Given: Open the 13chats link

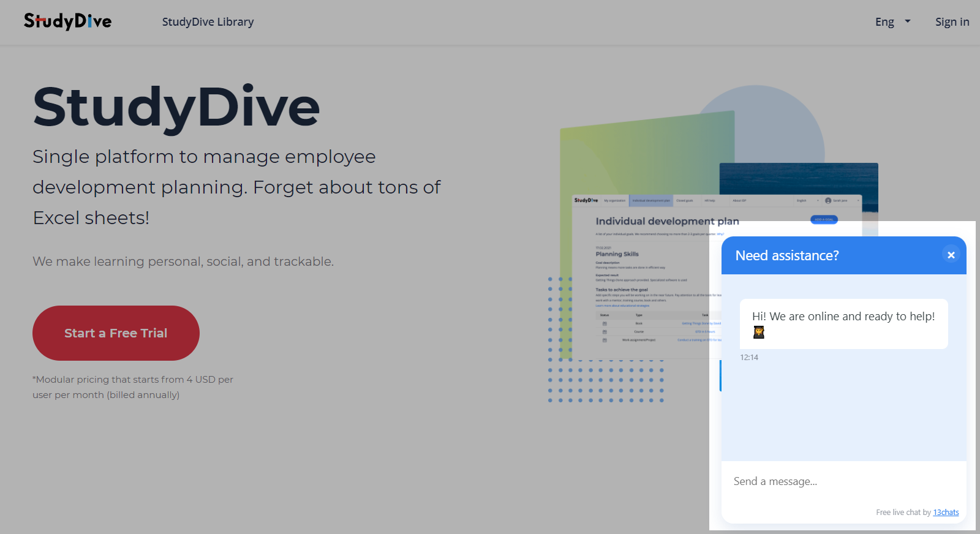Looking at the screenshot, I should click(946, 513).
